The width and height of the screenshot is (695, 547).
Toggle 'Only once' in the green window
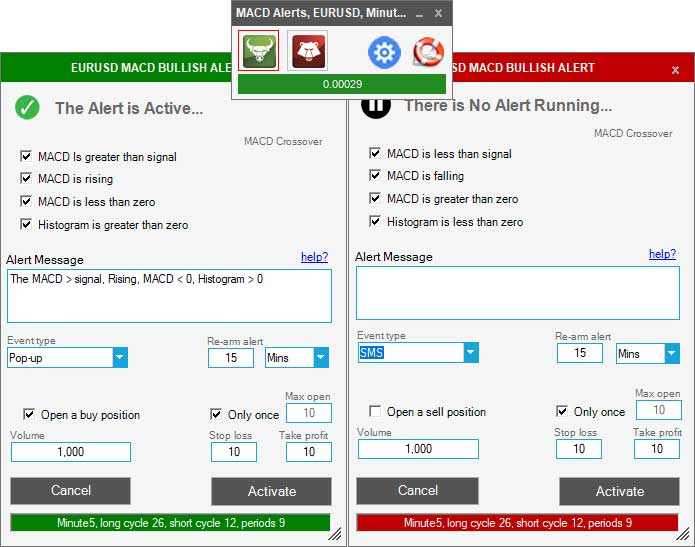pos(216,414)
